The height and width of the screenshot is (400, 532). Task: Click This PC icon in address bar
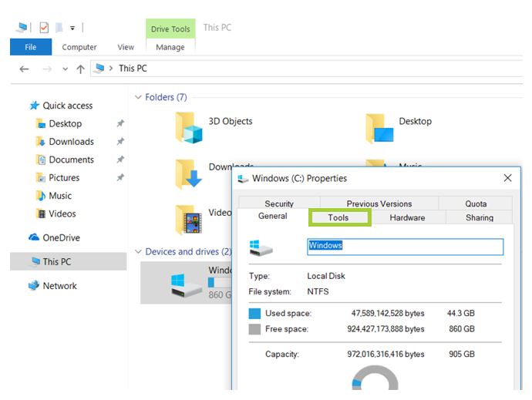pos(99,69)
